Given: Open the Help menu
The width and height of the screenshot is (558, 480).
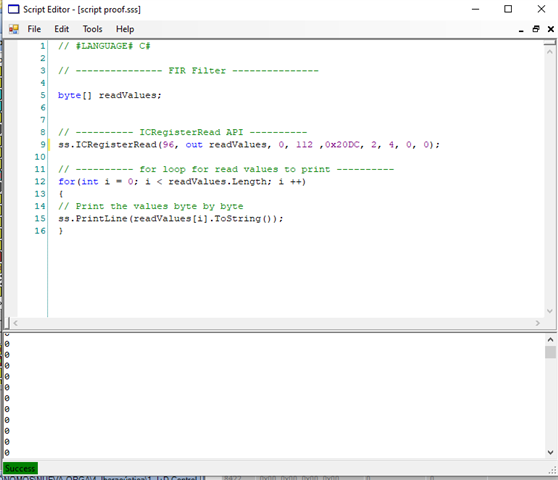Looking at the screenshot, I should pos(125,29).
